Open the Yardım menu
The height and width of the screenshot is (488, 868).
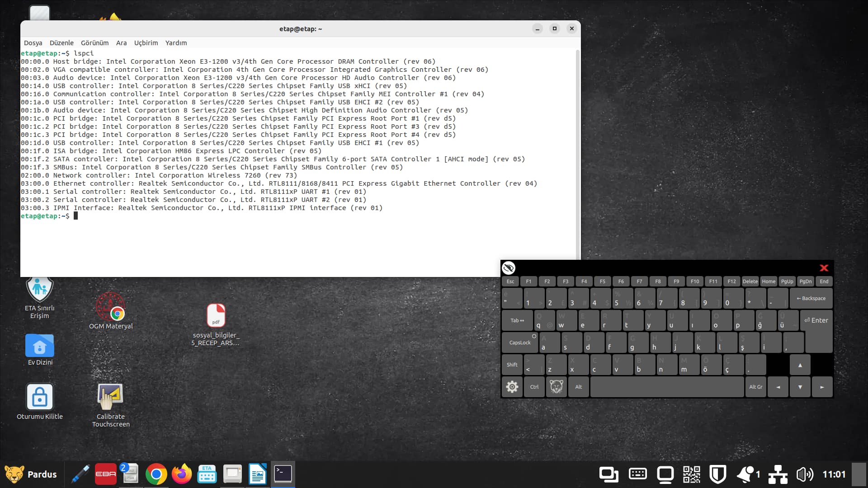[176, 43]
